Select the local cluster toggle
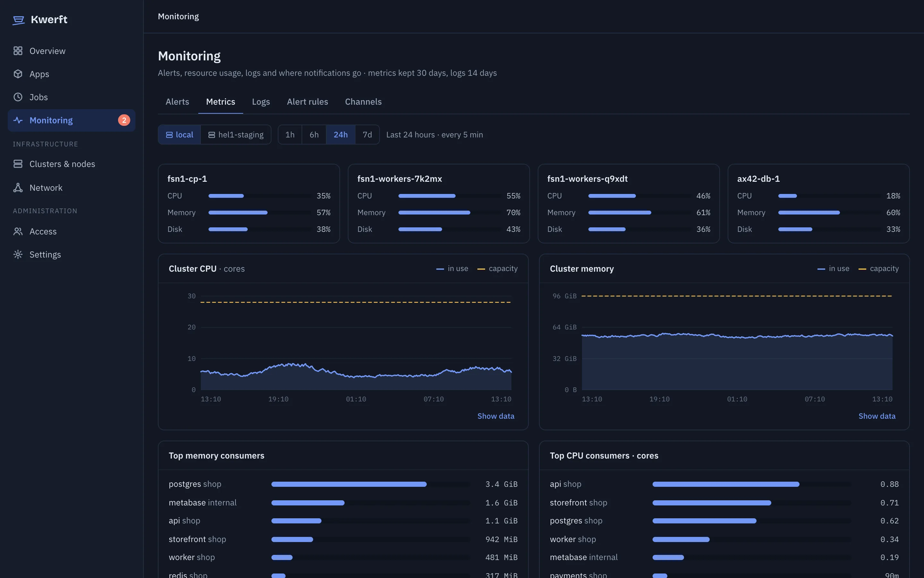Image resolution: width=924 pixels, height=578 pixels. pos(179,135)
